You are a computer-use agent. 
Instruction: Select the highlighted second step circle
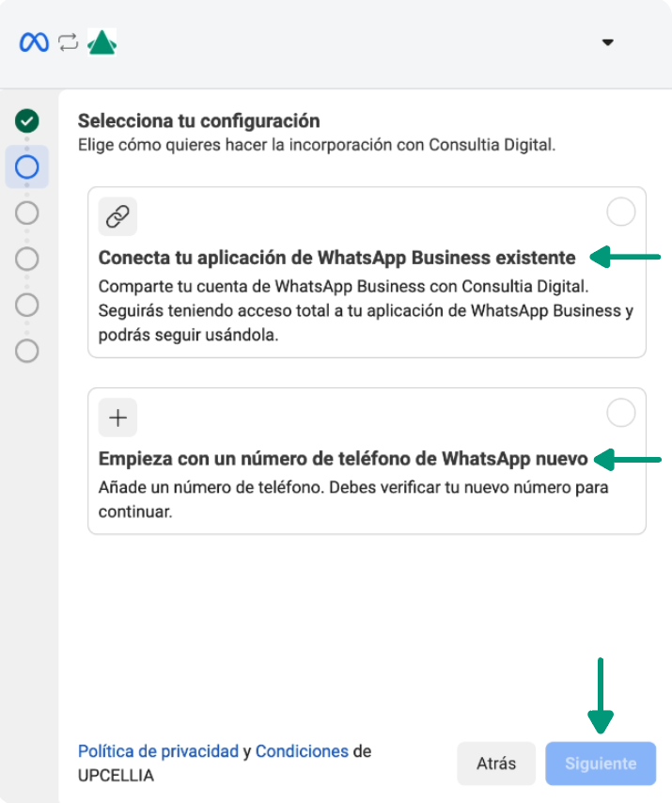click(x=27, y=166)
